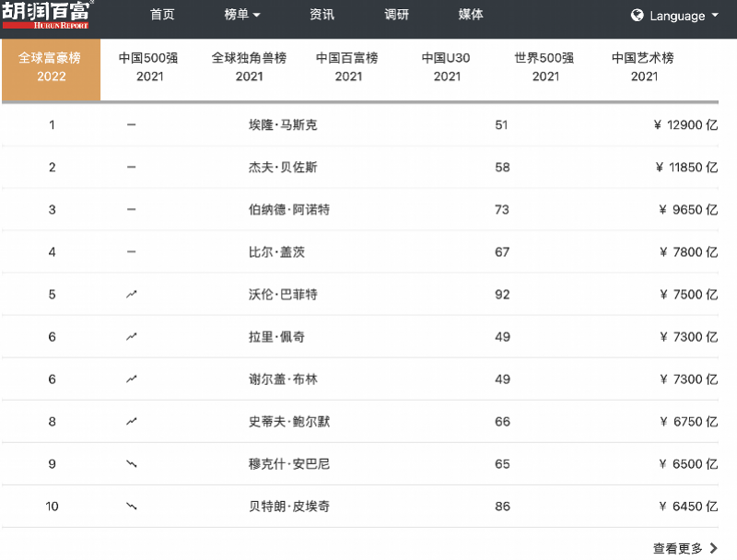Click the downward trend icon for 穆克什·安巴尼
737x560 pixels.
(132, 464)
